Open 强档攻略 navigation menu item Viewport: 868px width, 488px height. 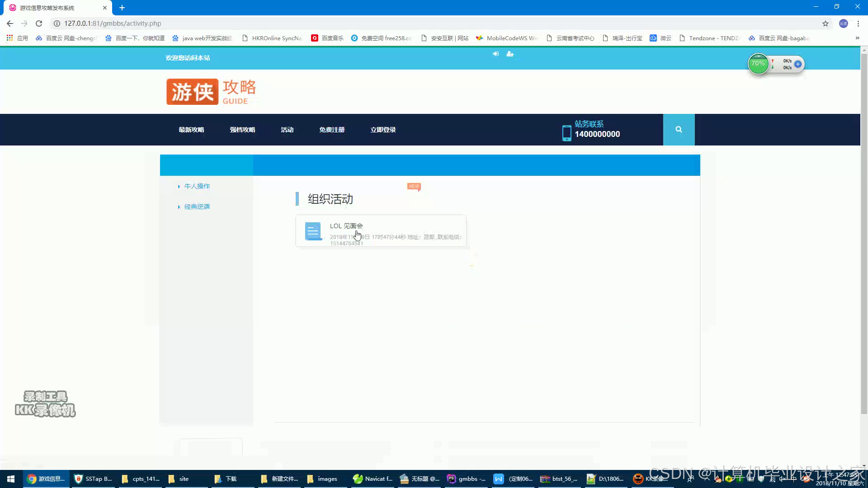tap(242, 130)
